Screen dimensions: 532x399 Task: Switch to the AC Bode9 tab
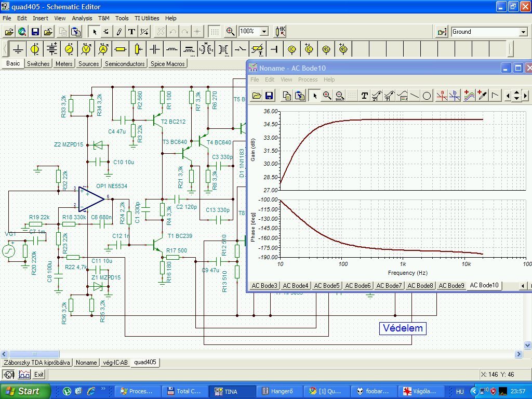451,286
